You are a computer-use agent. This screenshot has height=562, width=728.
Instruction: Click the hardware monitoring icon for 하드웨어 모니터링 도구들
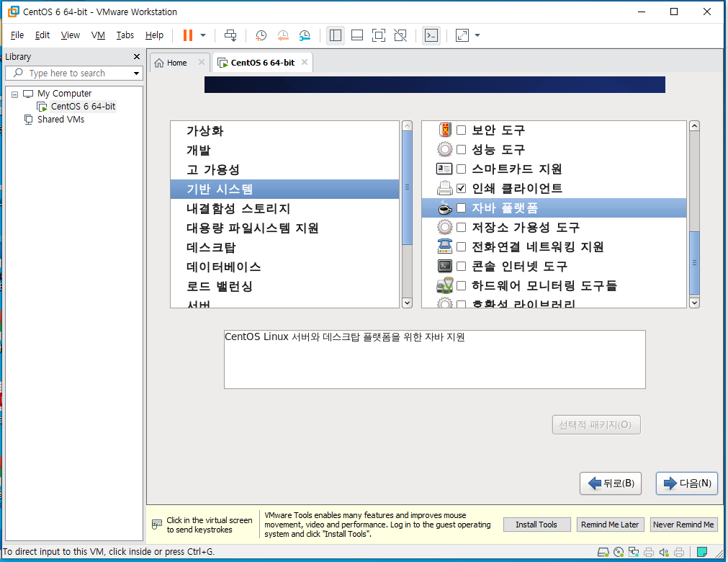(445, 285)
